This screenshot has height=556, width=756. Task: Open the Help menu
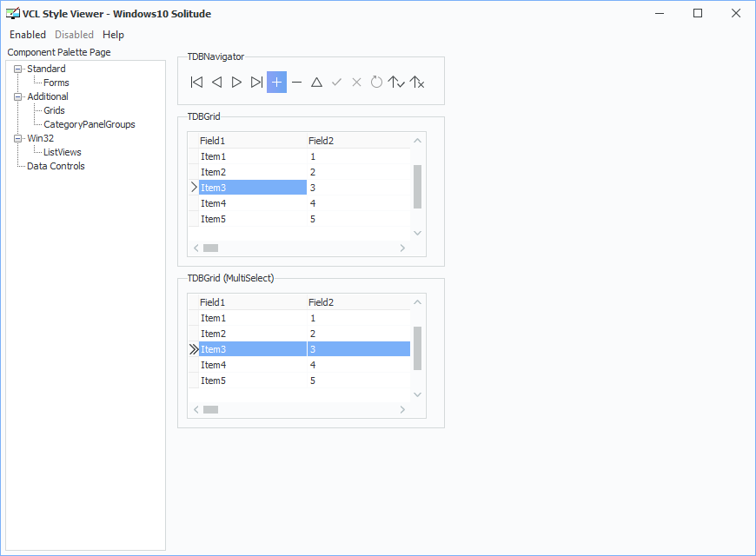pyautogui.click(x=113, y=35)
